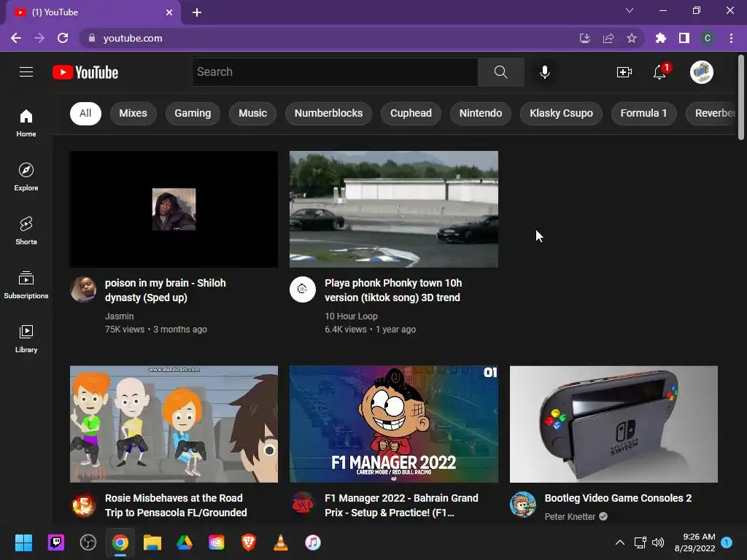Open Subscriptions in sidebar
Viewport: 747px width, 560px height.
click(26, 285)
